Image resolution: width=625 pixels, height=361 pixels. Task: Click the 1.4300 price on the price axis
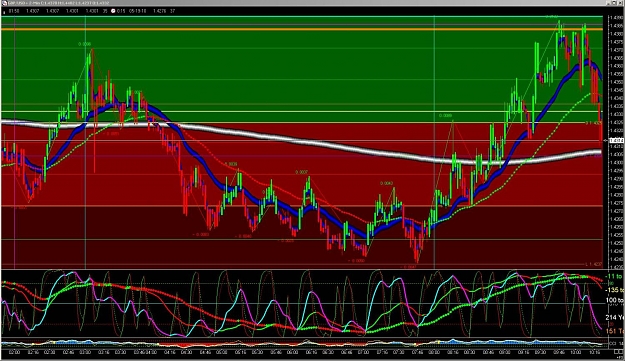[x=616, y=163]
